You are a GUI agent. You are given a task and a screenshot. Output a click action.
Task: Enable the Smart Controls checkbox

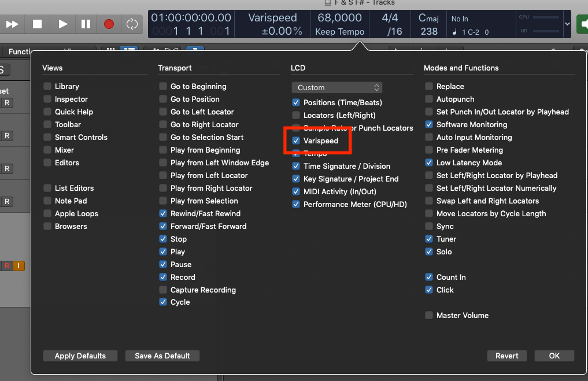coord(47,137)
